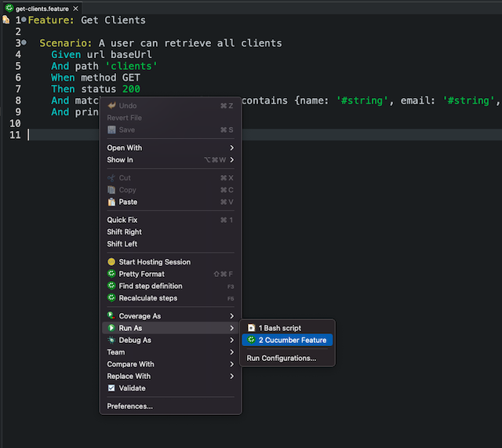Expand the Debug As submenu arrow

coord(232,340)
